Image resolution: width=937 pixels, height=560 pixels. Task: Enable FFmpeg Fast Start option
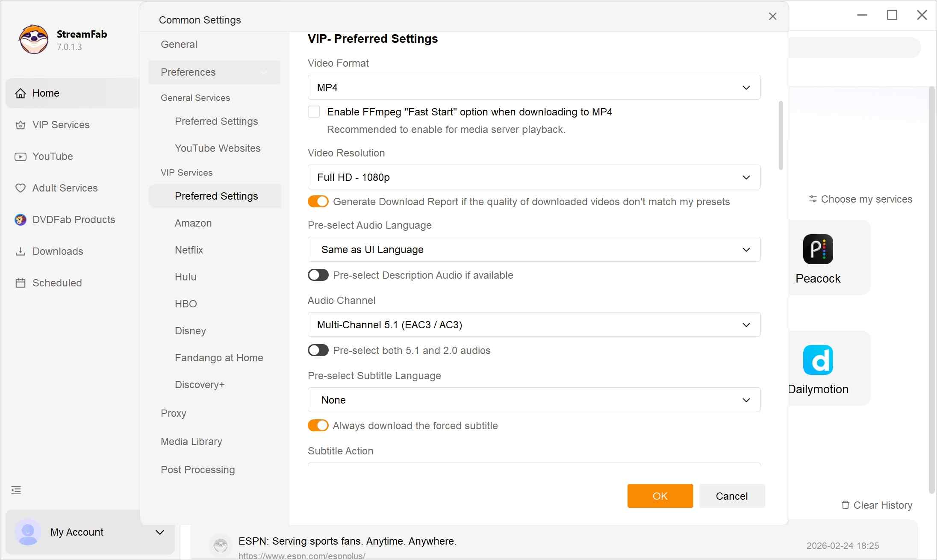(314, 112)
